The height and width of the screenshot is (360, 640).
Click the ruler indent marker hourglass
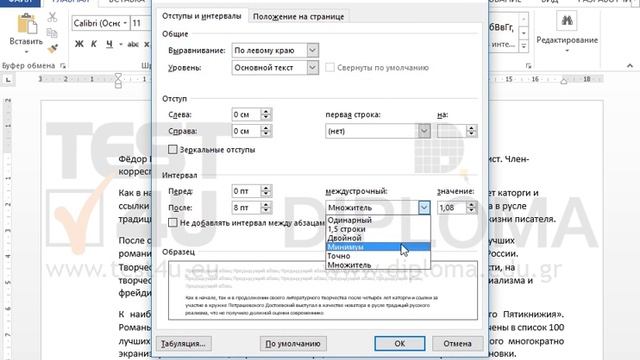(118, 80)
